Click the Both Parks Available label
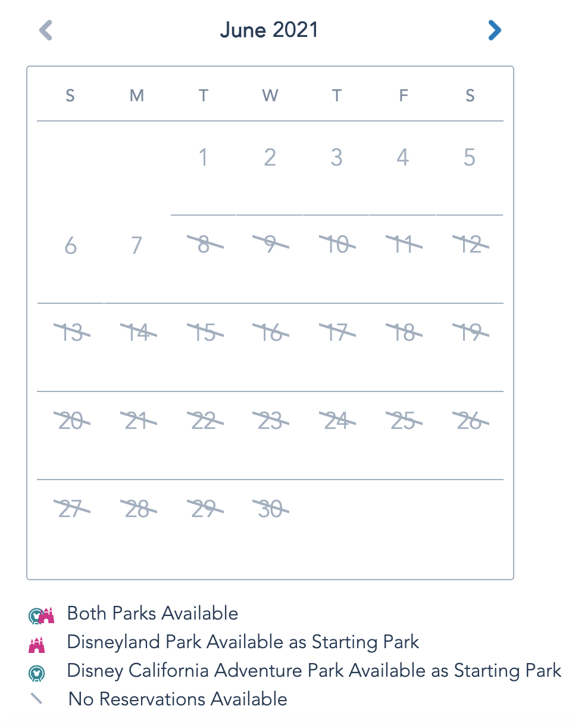Screen dimensions: 575x728 pyautogui.click(x=152, y=614)
